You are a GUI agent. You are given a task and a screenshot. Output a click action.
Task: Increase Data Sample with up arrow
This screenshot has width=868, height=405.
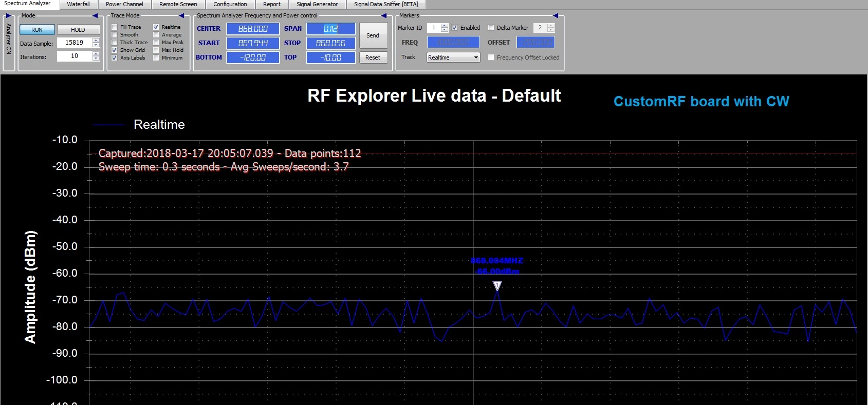96,41
